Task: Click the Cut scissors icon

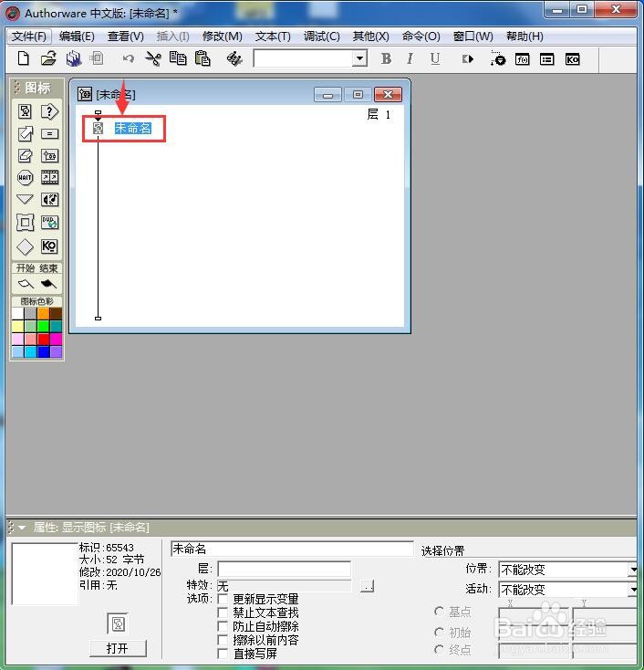Action: tap(153, 58)
